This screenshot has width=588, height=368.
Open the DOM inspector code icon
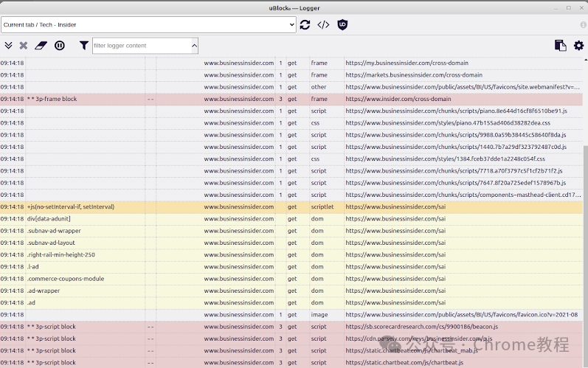[323, 25]
